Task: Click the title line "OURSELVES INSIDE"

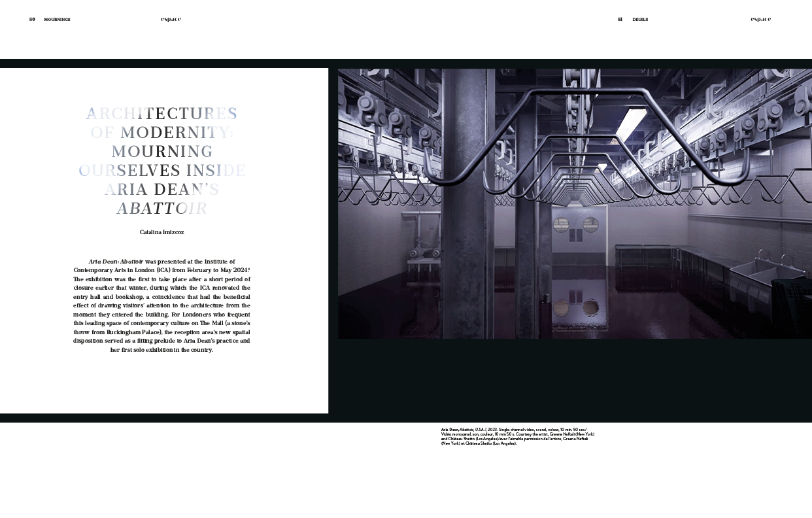Action: 161,171
